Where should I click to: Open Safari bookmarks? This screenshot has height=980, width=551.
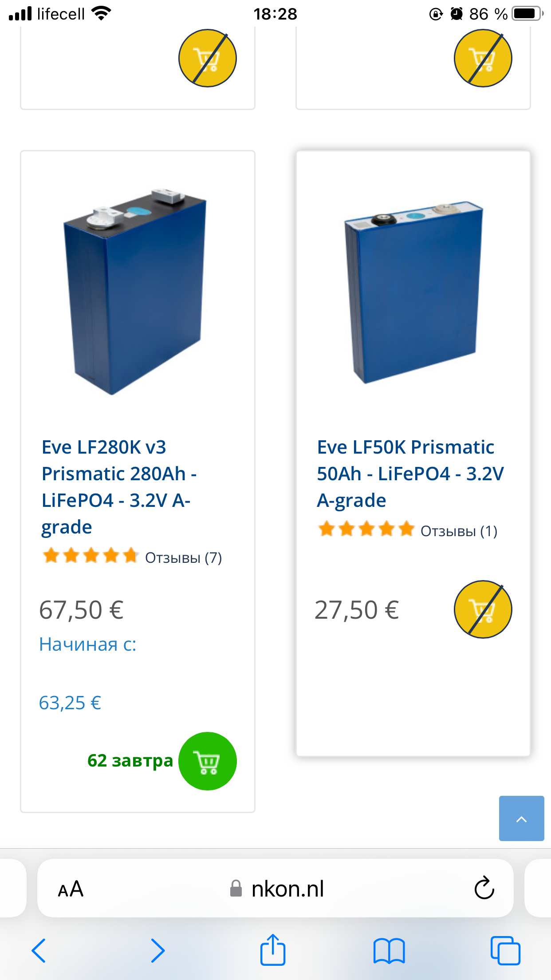click(x=389, y=950)
